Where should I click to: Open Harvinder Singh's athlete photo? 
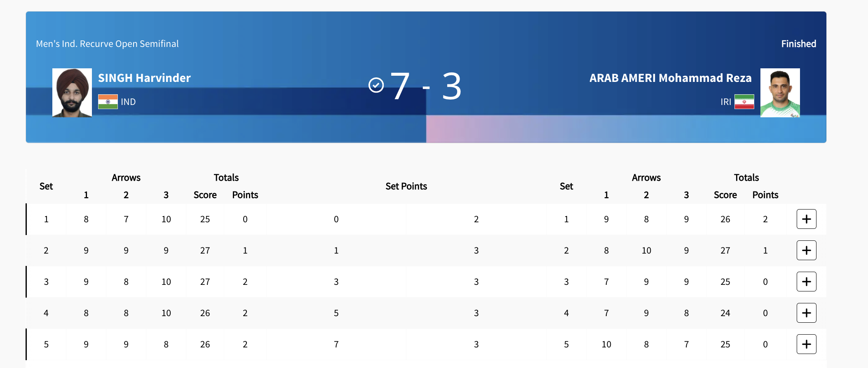pos(72,93)
